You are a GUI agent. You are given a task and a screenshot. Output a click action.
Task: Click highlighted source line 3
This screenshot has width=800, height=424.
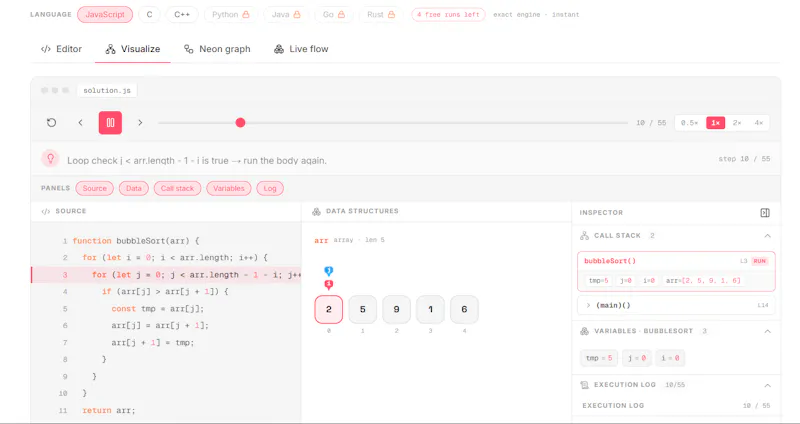[x=166, y=275]
